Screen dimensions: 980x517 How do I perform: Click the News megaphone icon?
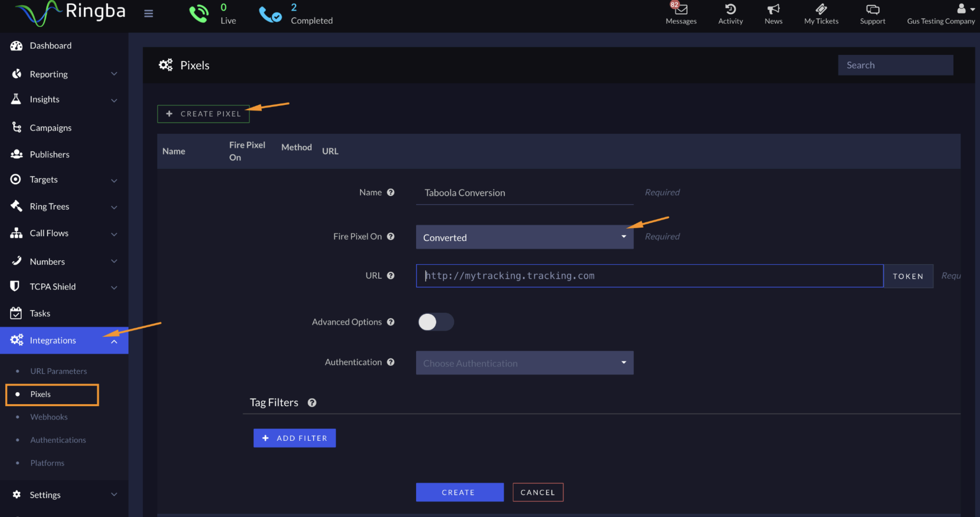pyautogui.click(x=773, y=9)
